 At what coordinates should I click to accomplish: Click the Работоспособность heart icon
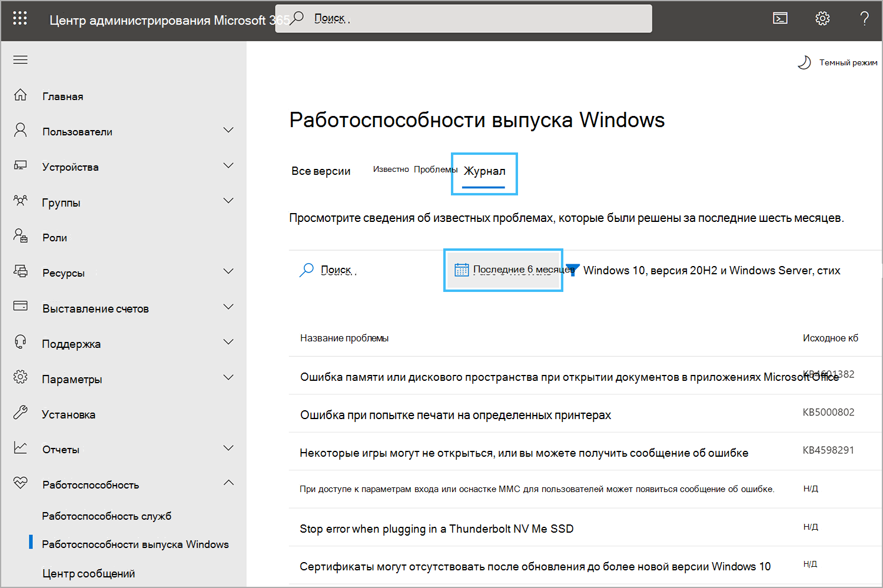[21, 483]
